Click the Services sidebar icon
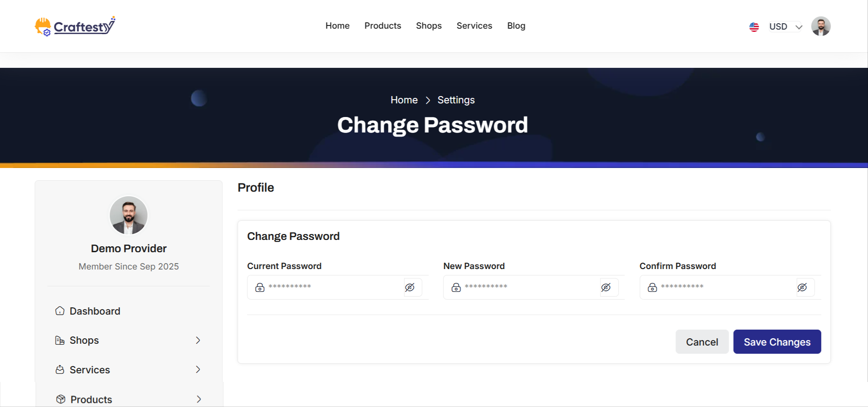The height and width of the screenshot is (407, 868). pos(60,370)
